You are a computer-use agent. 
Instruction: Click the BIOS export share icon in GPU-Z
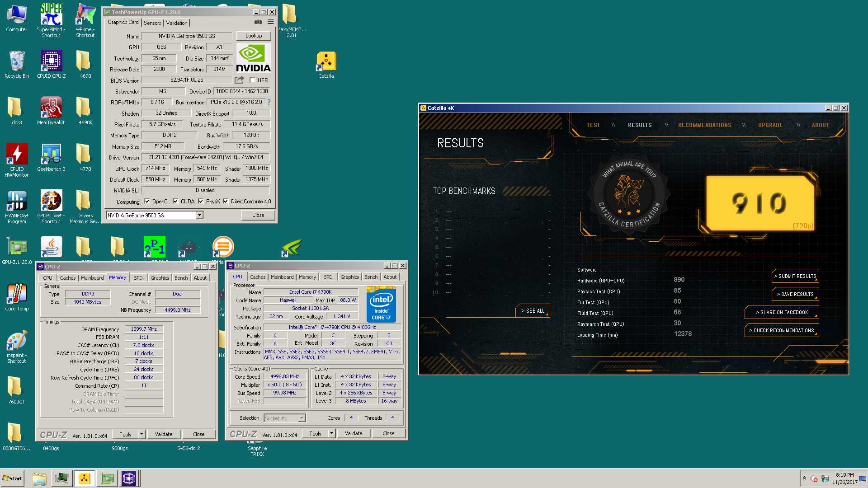[239, 80]
